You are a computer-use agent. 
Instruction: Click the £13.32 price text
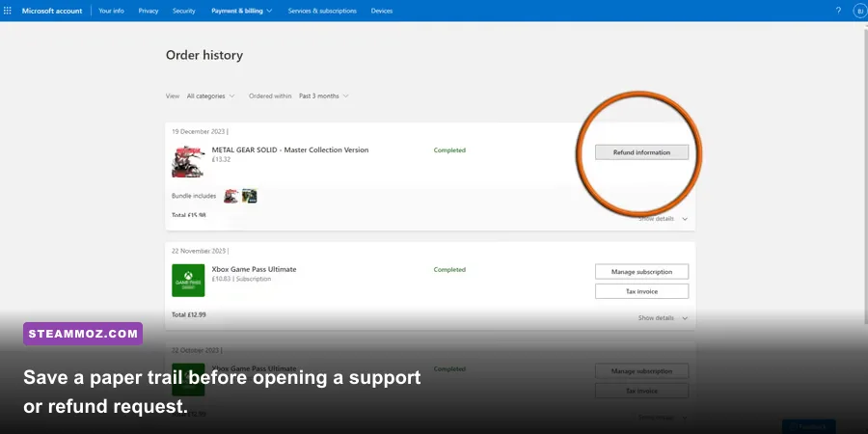(x=221, y=159)
